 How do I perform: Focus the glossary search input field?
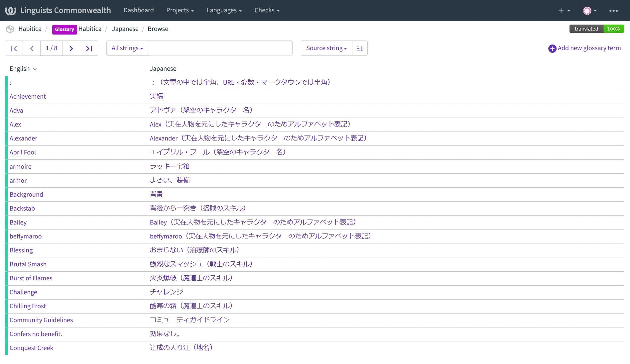click(x=220, y=48)
